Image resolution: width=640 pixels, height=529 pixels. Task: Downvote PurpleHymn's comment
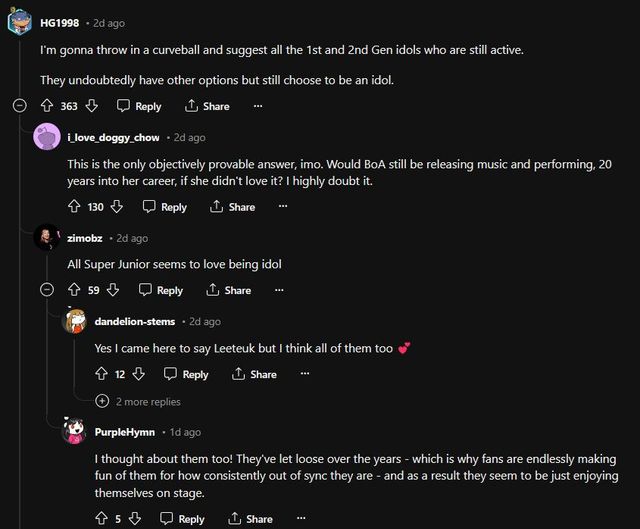tap(135, 519)
